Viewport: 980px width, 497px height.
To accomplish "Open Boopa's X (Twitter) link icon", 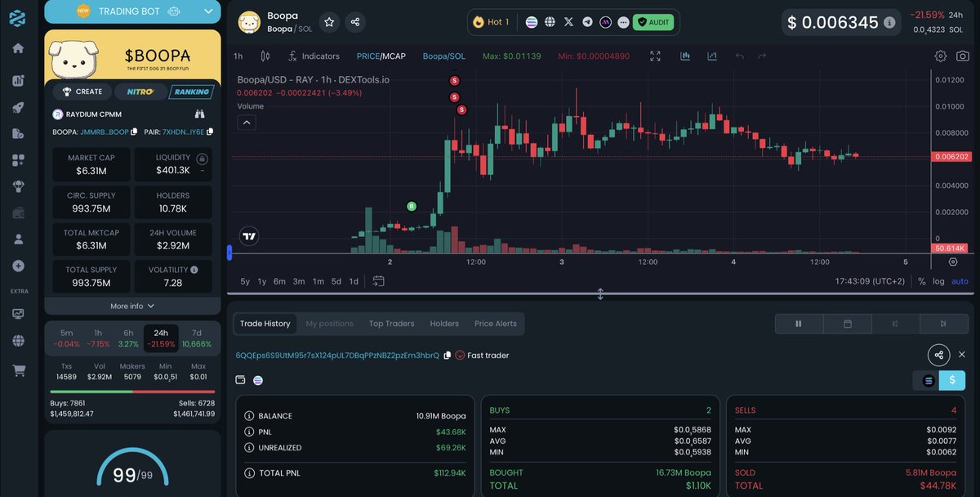I will click(568, 22).
